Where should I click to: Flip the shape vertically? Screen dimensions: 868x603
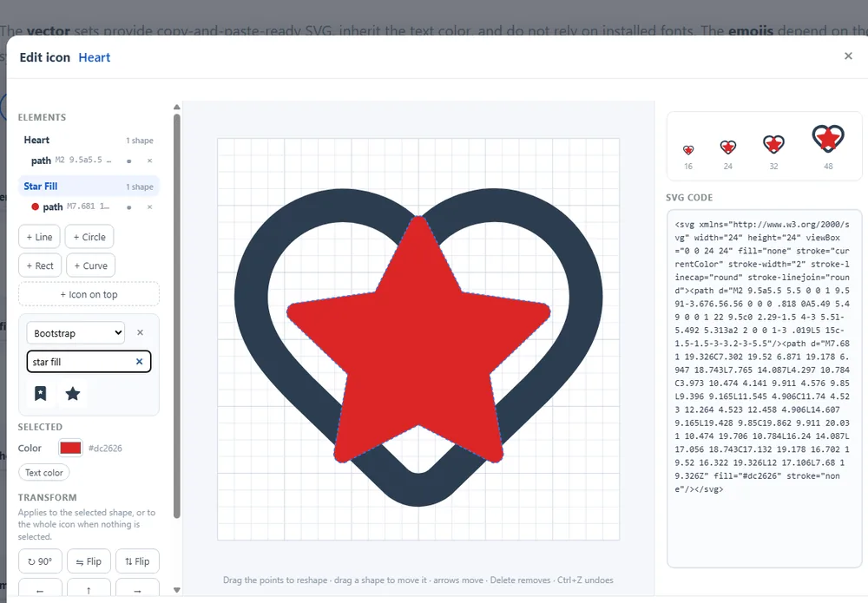[x=137, y=561]
